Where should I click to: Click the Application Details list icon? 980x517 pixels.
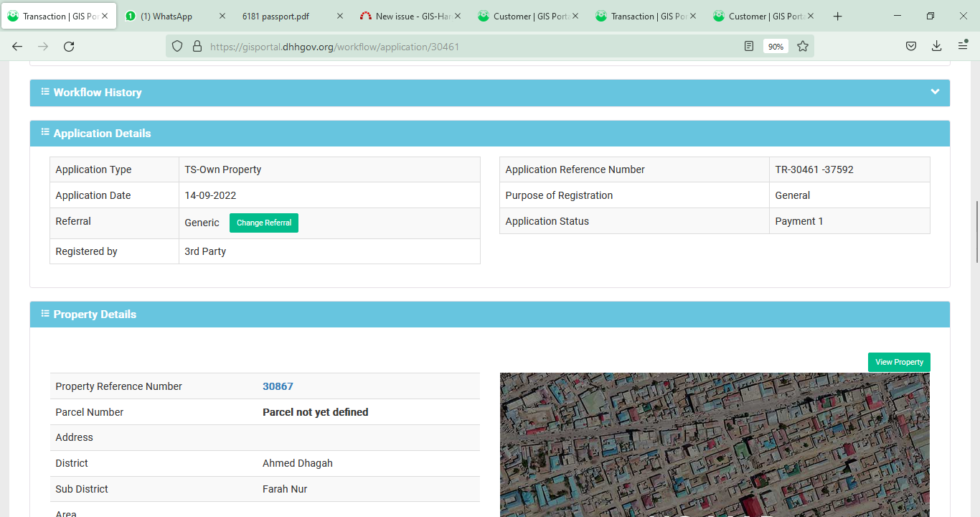tap(45, 133)
